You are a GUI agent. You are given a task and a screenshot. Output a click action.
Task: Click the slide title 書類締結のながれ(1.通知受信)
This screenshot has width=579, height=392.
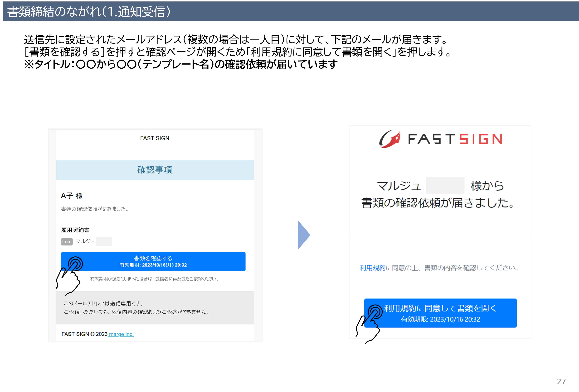pos(89,12)
